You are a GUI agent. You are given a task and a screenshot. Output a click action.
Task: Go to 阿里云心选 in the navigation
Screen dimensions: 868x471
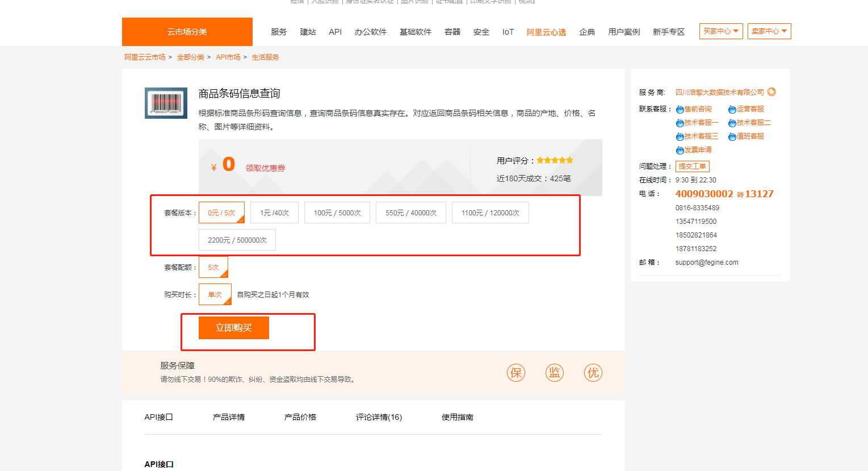pyautogui.click(x=546, y=32)
